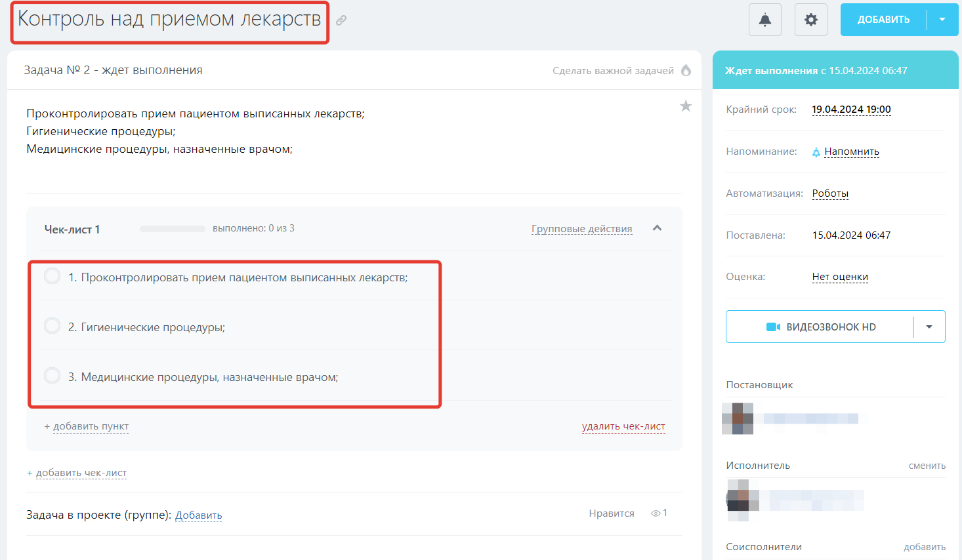Viewport: 962px width, 560px height.
Task: Click the checklist progress bar
Action: 173,229
